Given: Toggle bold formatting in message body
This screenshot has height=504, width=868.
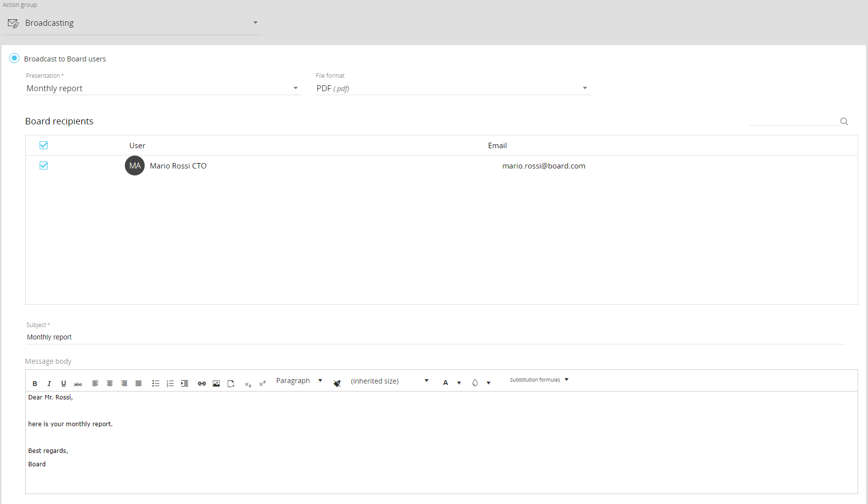Looking at the screenshot, I should pos(35,384).
